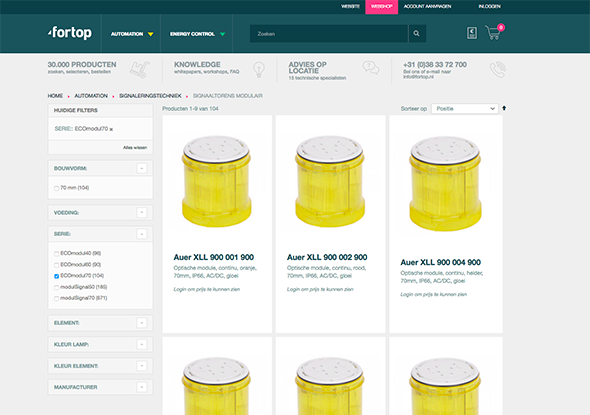Click phone number +31 (0)38 33 72 700
This screenshot has width=590, height=415.
(435, 65)
